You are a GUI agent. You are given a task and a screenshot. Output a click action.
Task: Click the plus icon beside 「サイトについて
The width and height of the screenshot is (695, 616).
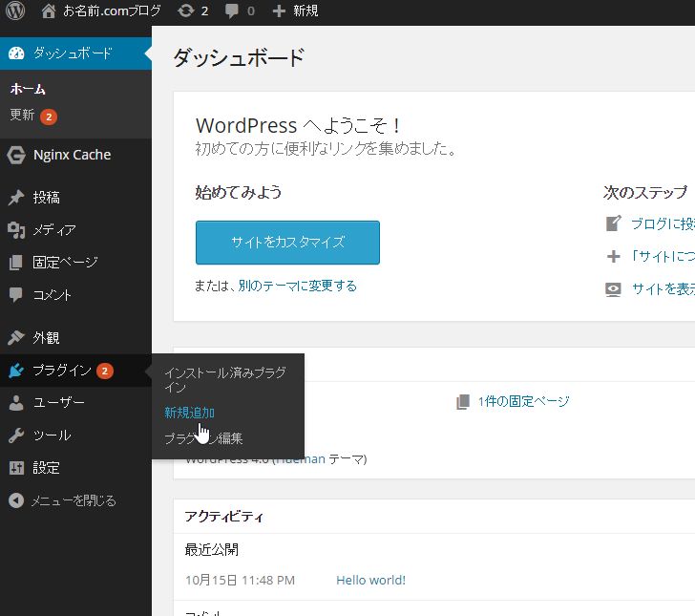614,256
